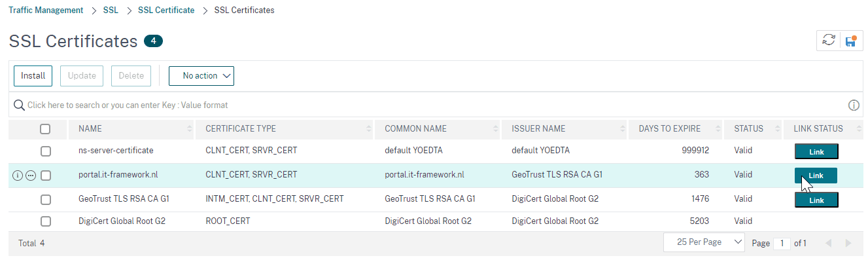The height and width of the screenshot is (260, 868).
Task: Sort by NAME column arrows
Action: pos(190,129)
